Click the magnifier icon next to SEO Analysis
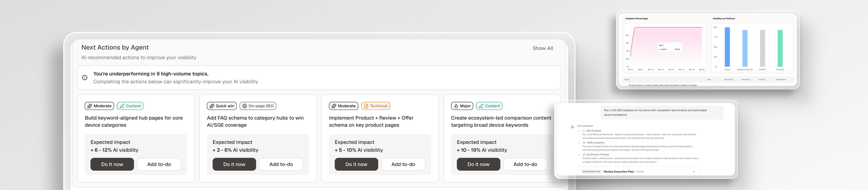 [584, 131]
